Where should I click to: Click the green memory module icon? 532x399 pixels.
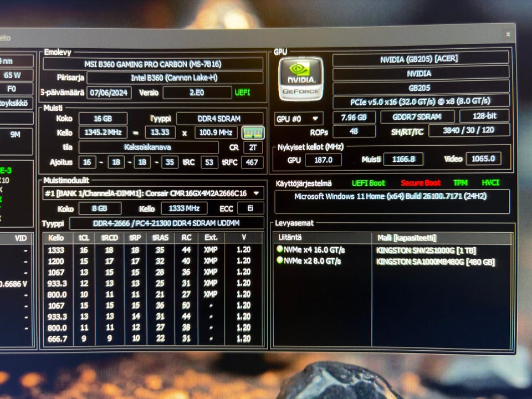(x=253, y=132)
